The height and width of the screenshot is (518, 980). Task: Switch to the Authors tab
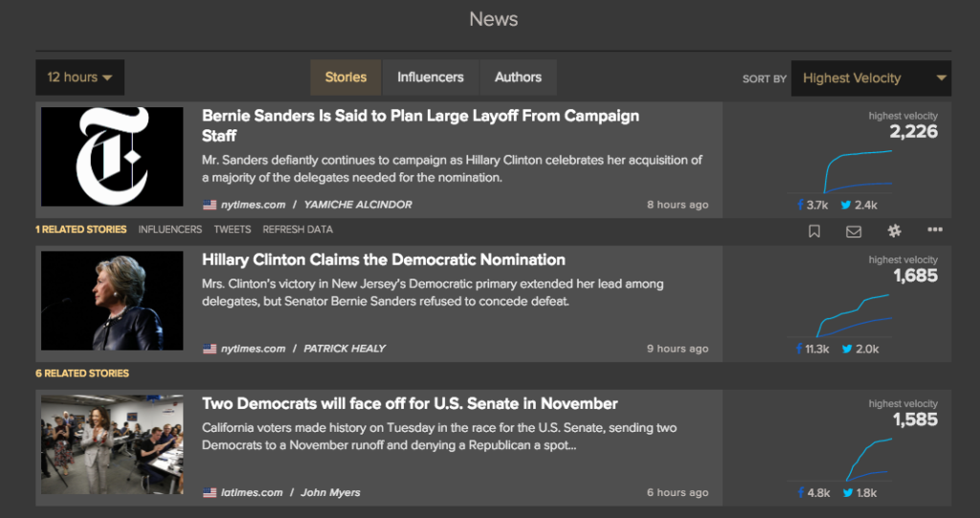coord(518,78)
